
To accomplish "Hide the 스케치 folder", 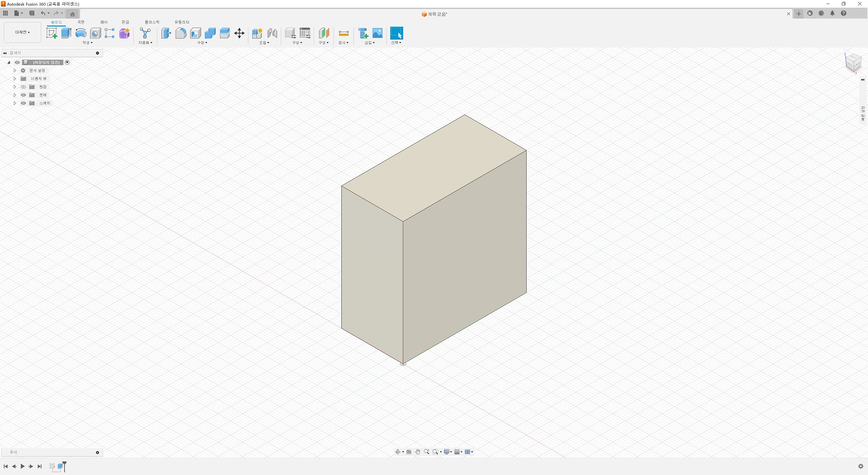I will (24, 103).
